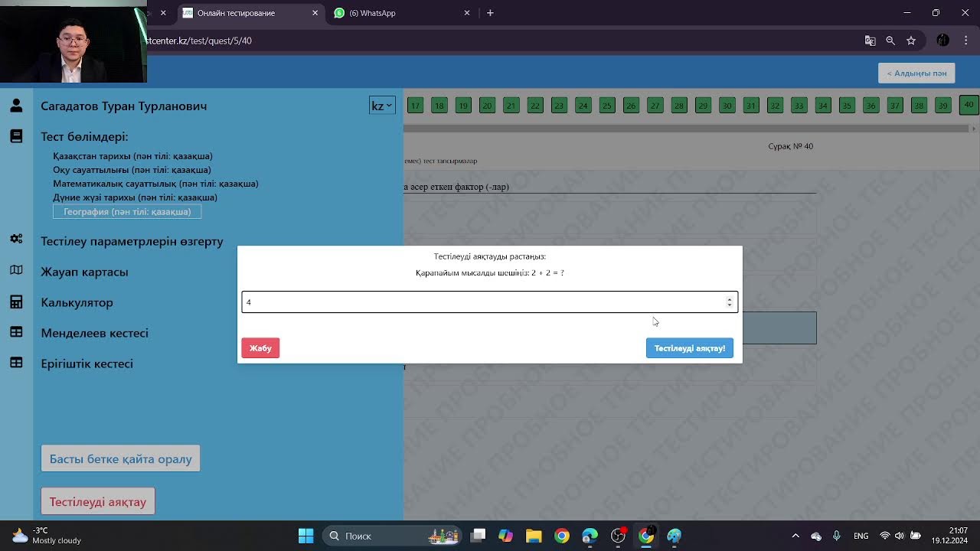
Task: Open the Chrome three-dot menu
Action: click(966, 41)
